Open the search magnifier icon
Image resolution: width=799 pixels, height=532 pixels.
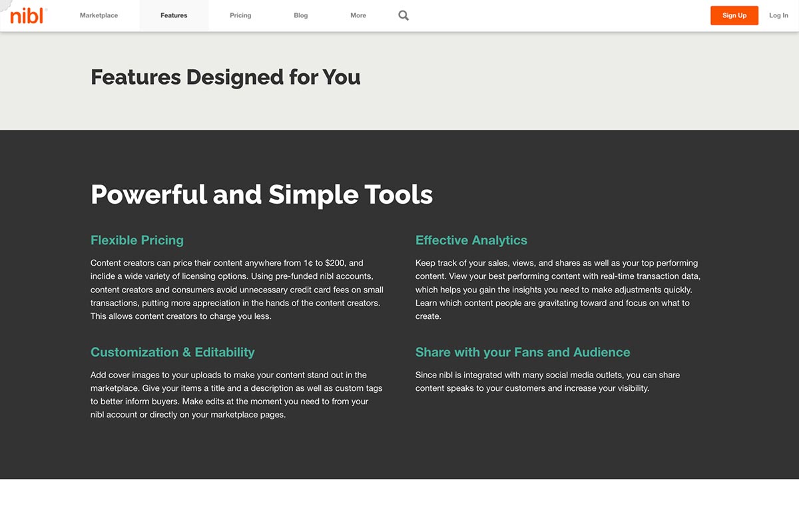(x=403, y=15)
